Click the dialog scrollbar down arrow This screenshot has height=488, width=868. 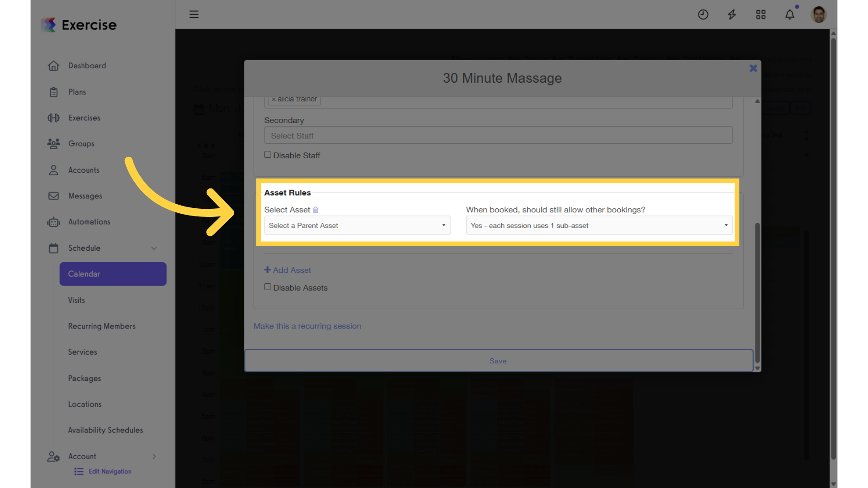pyautogui.click(x=757, y=368)
